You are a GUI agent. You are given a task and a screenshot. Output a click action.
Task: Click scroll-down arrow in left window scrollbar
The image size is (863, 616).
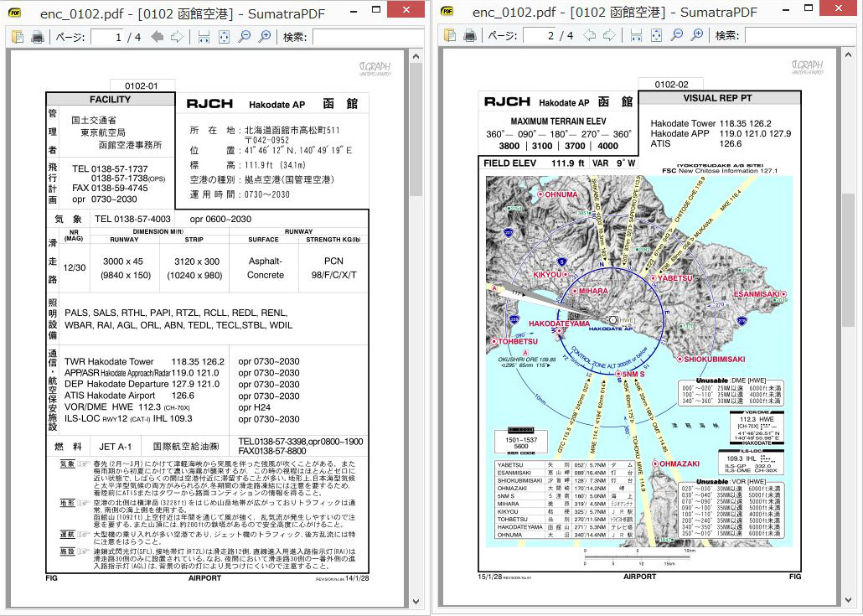click(416, 602)
